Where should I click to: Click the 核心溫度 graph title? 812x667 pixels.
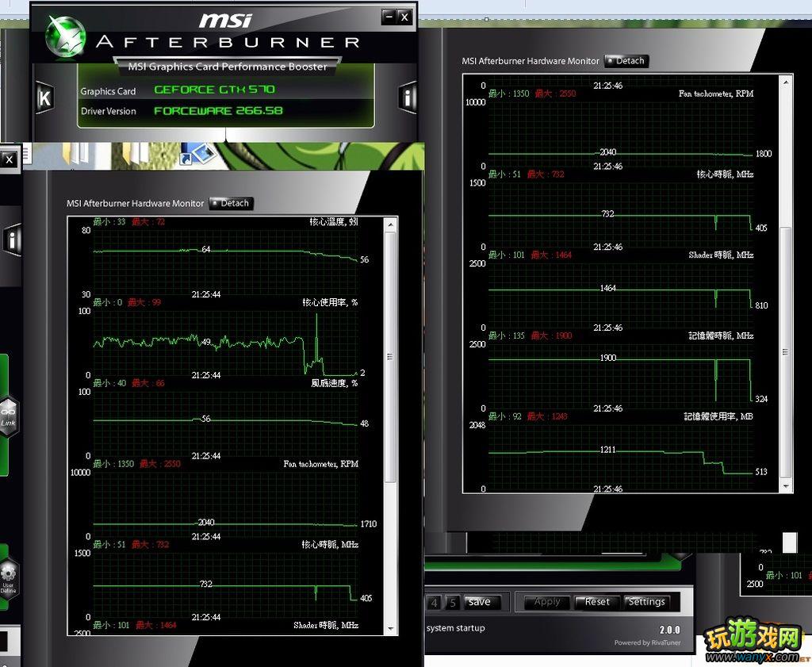point(334,221)
